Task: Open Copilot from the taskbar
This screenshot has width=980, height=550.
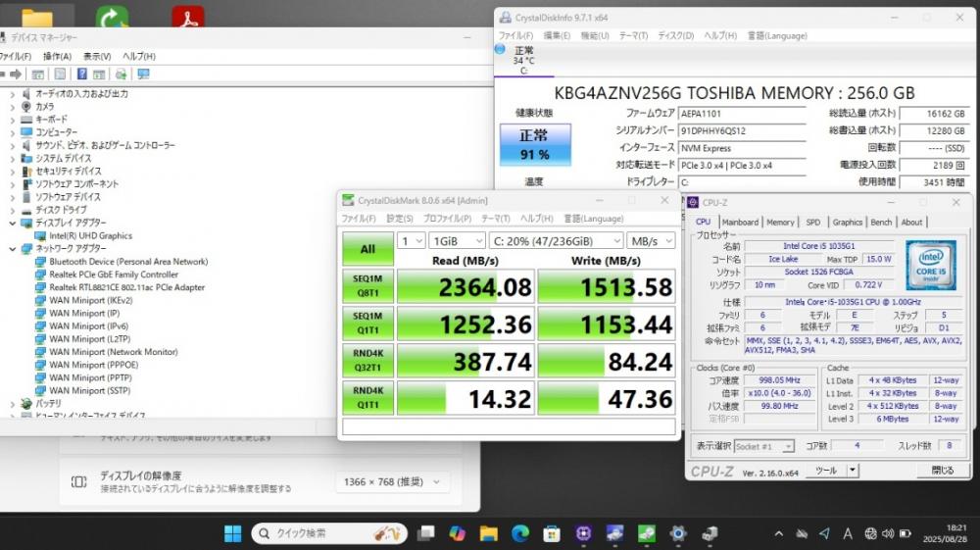Action: coord(457,533)
